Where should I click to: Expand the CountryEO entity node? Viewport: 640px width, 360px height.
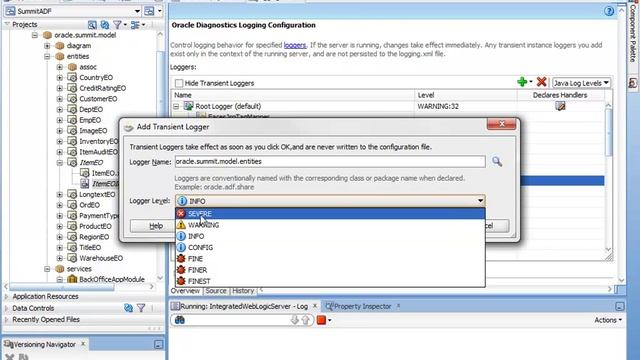(x=60, y=78)
